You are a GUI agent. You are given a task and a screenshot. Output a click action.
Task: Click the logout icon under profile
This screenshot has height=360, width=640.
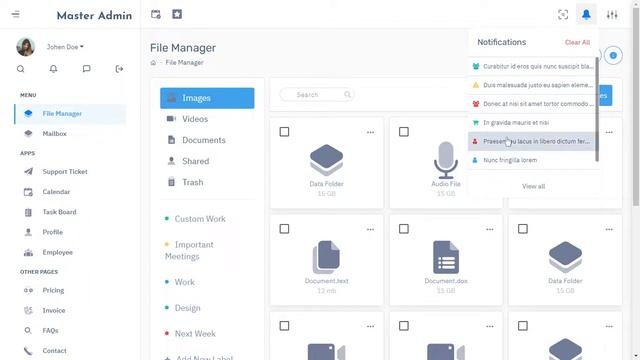(x=119, y=69)
